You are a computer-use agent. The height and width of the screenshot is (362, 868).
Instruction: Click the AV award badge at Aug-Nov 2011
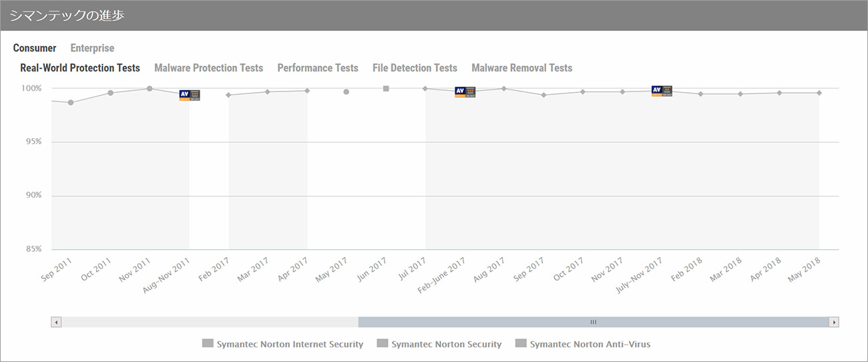pos(190,95)
